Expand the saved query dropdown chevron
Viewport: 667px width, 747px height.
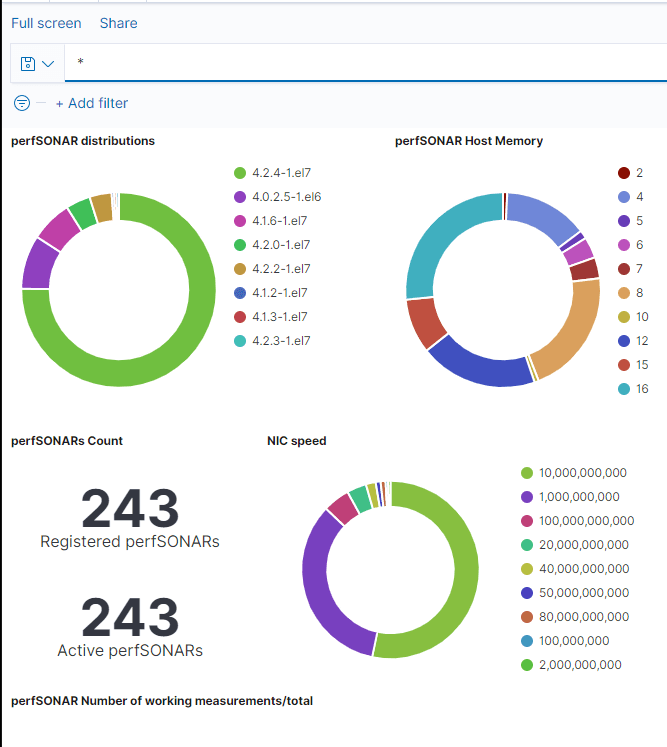48,63
